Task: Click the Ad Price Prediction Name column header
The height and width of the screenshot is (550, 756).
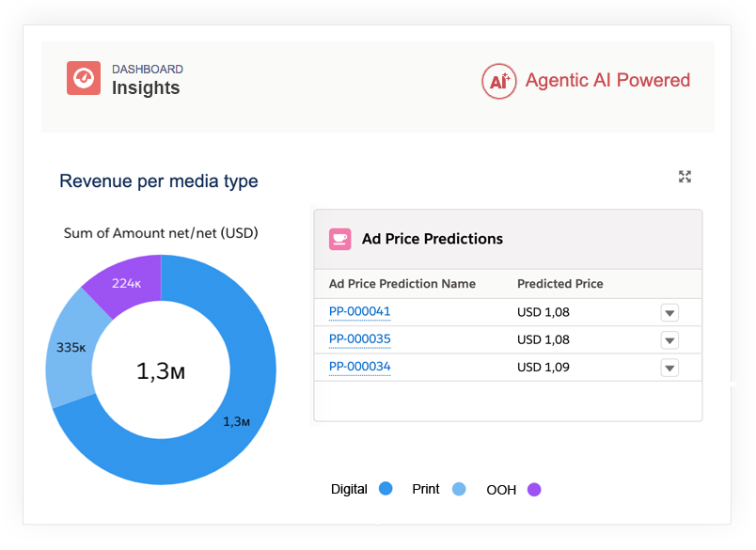Action: [402, 284]
